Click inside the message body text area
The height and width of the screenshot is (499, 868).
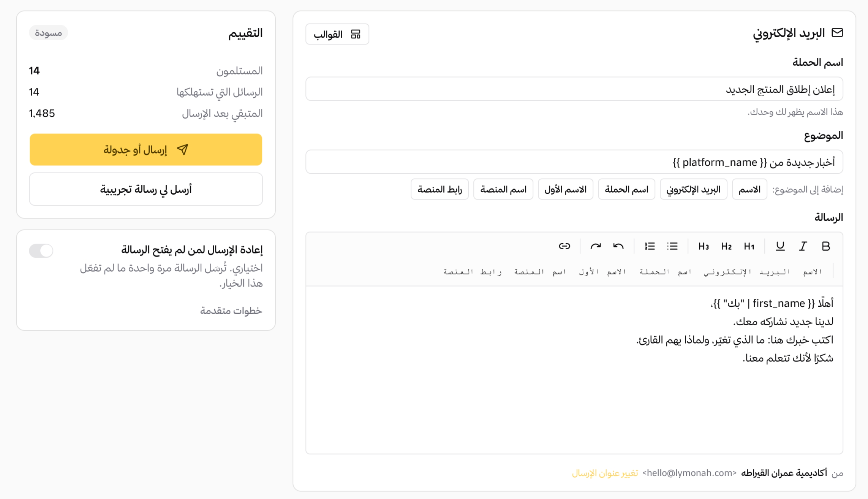[574, 370]
